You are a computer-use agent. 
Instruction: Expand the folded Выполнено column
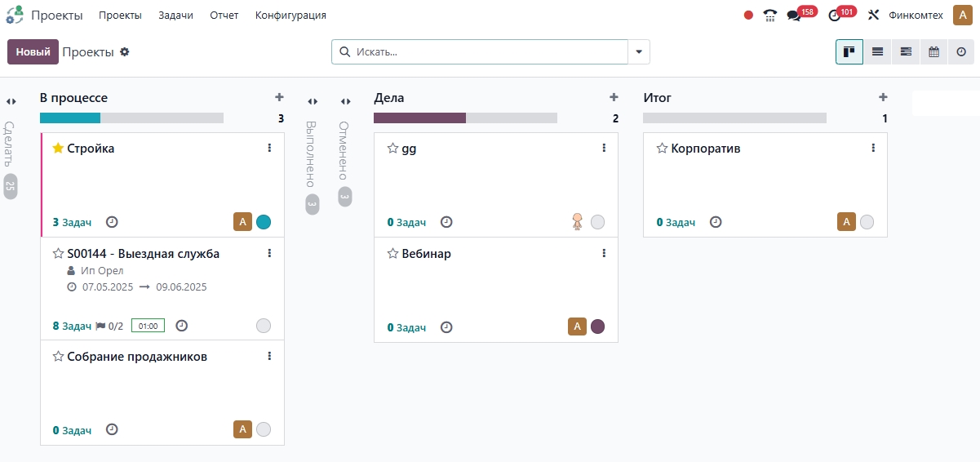[313, 101]
